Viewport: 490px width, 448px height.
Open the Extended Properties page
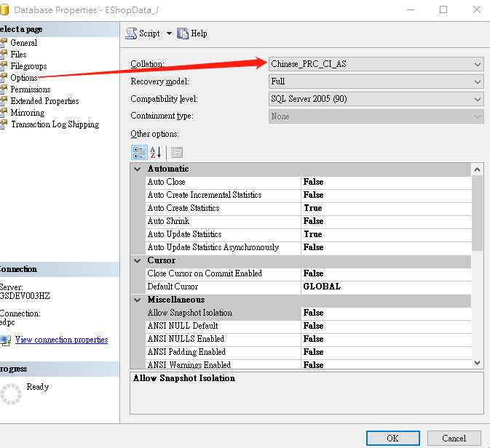(44, 101)
